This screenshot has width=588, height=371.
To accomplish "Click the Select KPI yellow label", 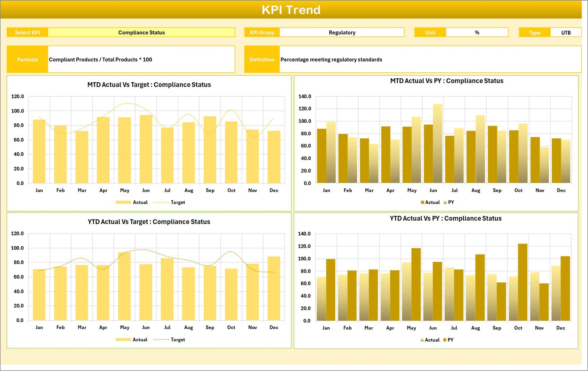I will tap(27, 32).
